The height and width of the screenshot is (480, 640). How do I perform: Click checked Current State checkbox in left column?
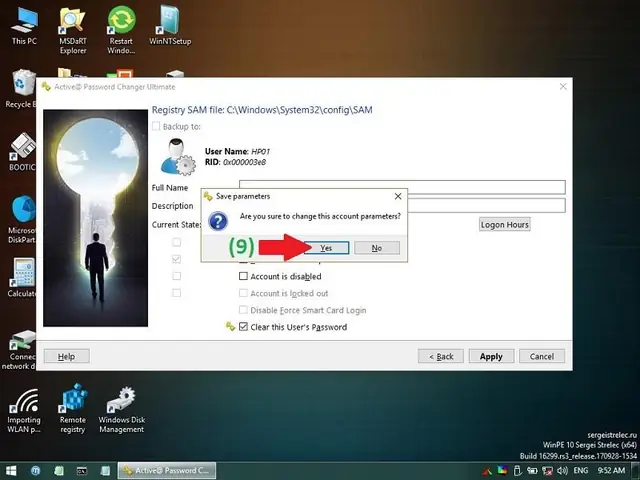click(x=176, y=259)
